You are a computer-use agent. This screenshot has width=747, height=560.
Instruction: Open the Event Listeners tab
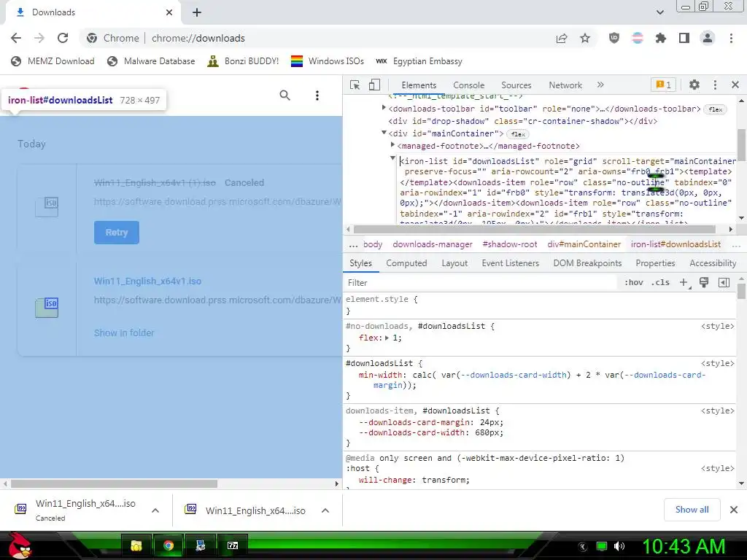click(510, 263)
